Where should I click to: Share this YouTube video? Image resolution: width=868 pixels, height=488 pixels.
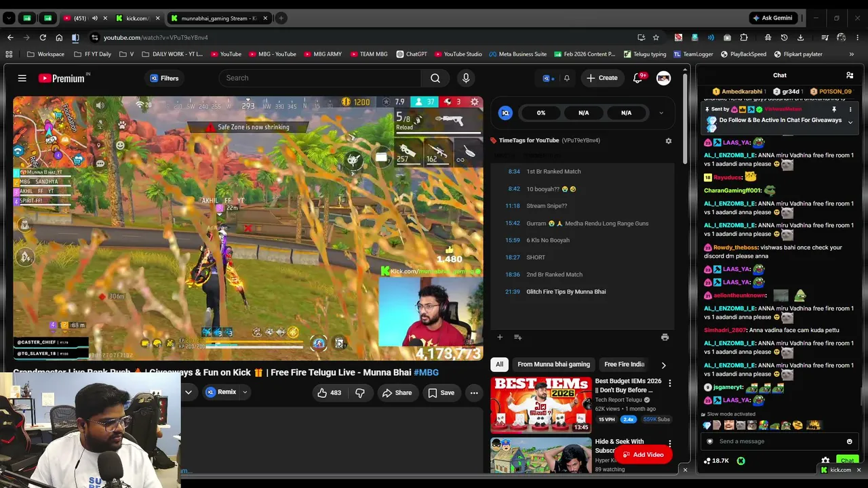pos(397,392)
